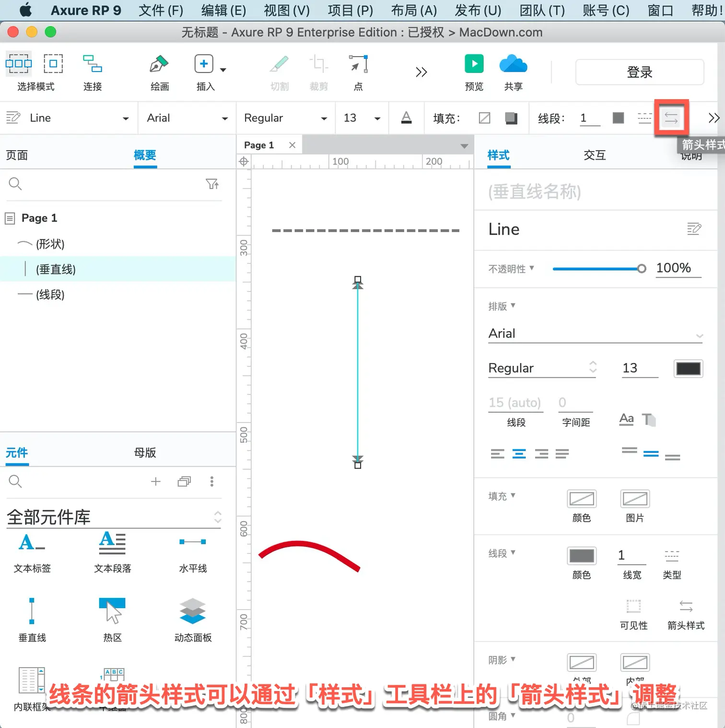The width and height of the screenshot is (725, 728).
Task: Add a new library with plus icon
Action: (x=156, y=481)
